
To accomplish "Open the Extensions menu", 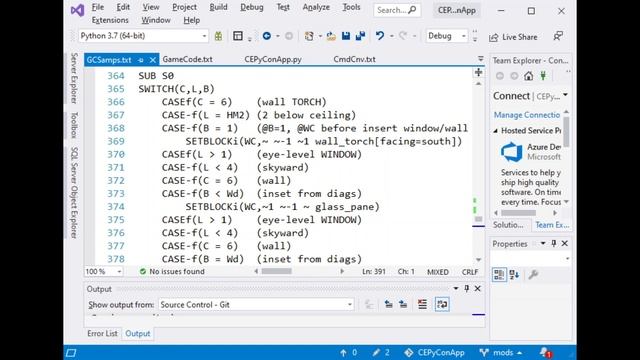I will pos(110,20).
